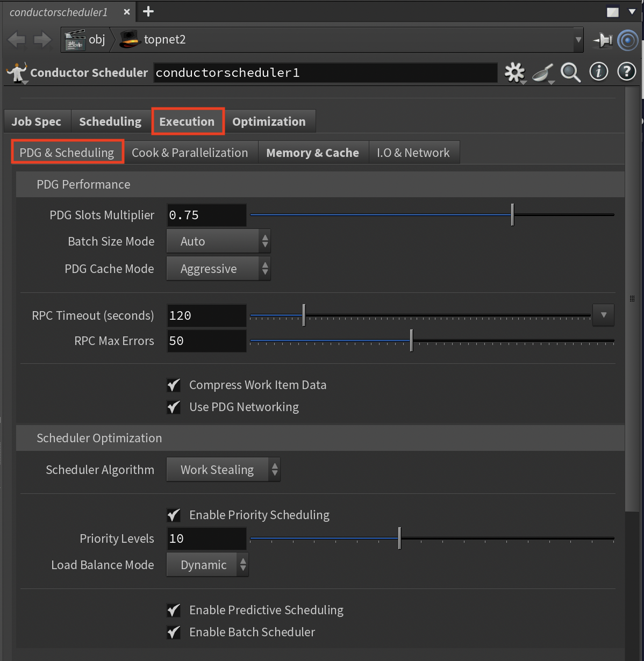This screenshot has width=644, height=661.
Task: Open the node info icon
Action: click(x=599, y=71)
